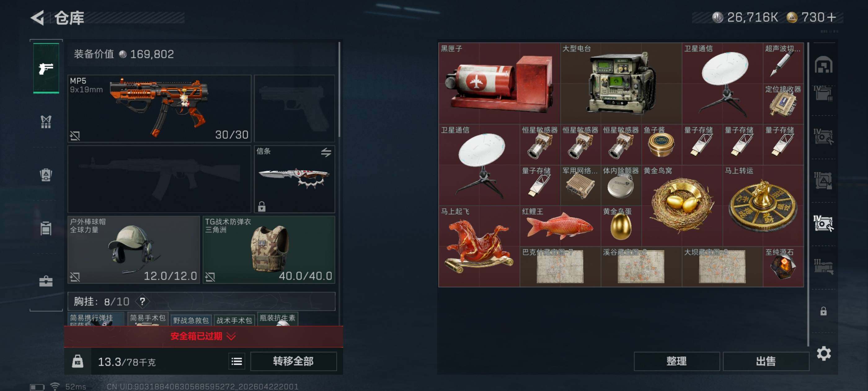Click the 出售 sell button

(x=766, y=361)
